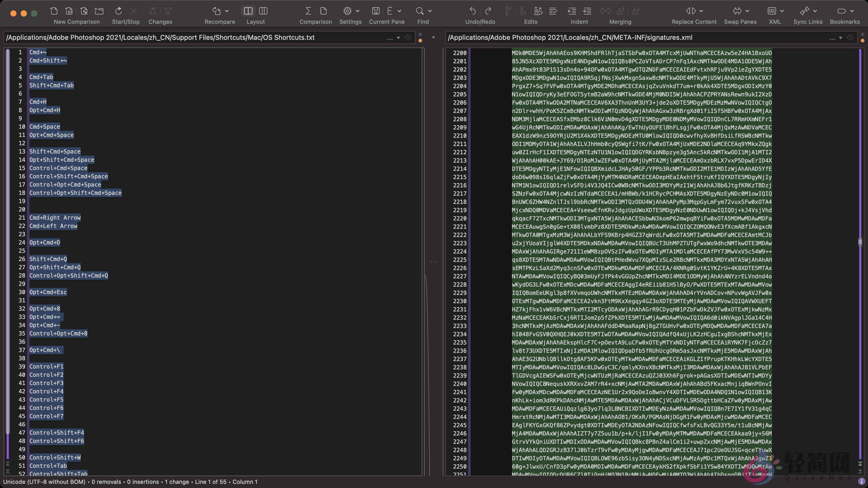Screen dimensions: 868x488
Task: Click the Sync Links icon
Action: tap(805, 11)
